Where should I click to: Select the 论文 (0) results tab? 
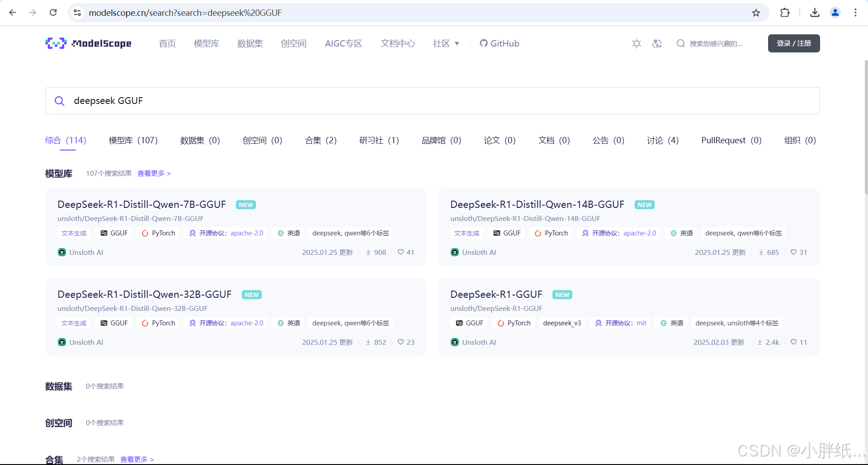click(500, 141)
